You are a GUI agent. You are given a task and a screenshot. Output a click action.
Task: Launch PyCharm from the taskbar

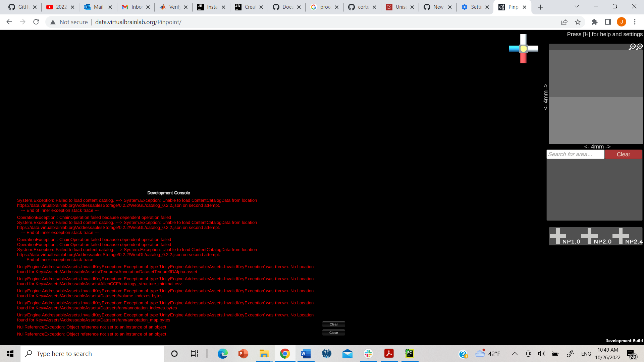click(x=410, y=353)
